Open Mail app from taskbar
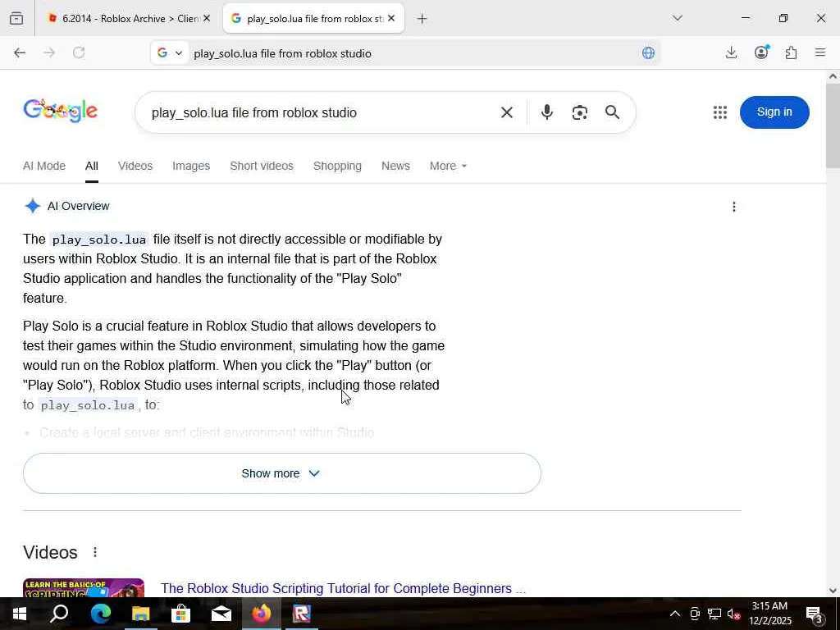This screenshot has width=840, height=630. [221, 614]
